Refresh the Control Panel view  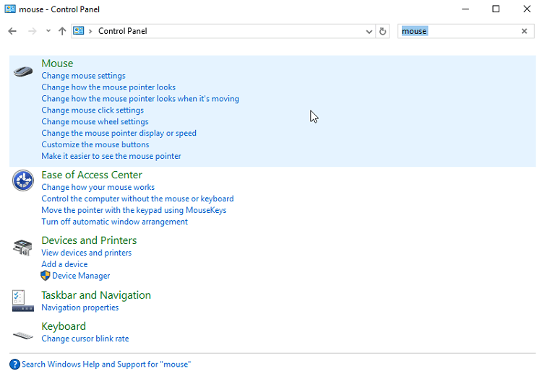click(382, 31)
